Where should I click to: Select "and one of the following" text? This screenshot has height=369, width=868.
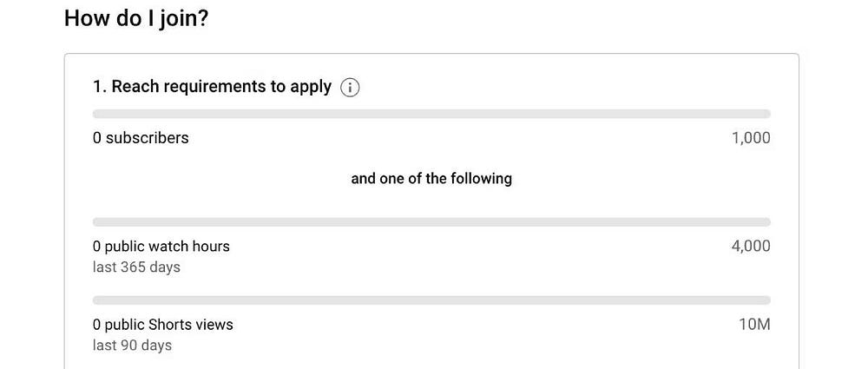431,179
